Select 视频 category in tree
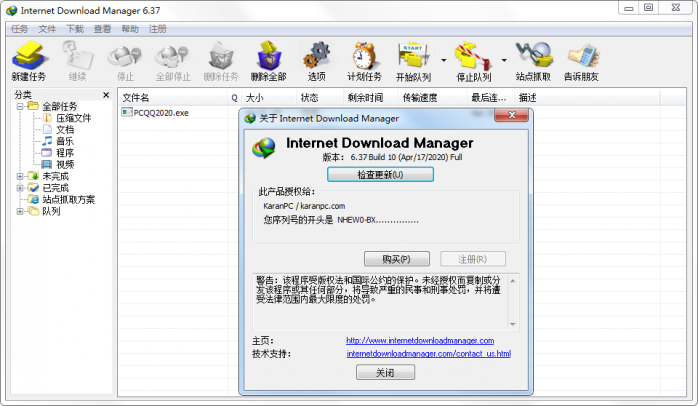The image size is (698, 406). tap(65, 164)
